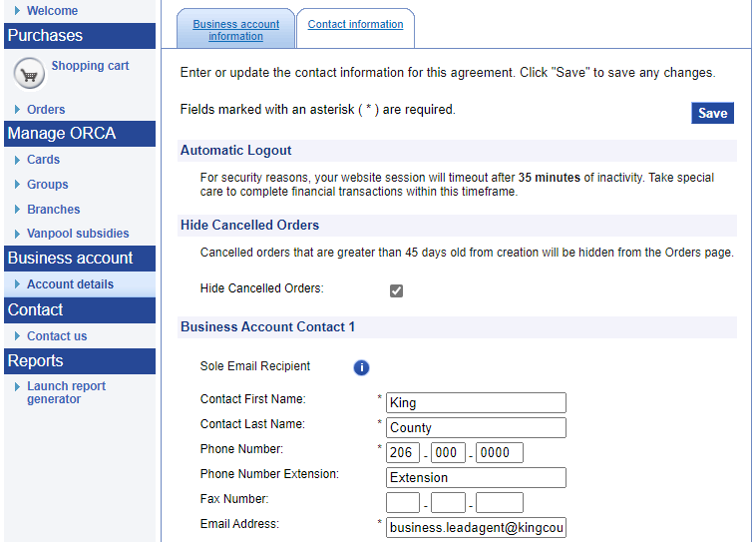Open the Shopping cart link

(90, 66)
